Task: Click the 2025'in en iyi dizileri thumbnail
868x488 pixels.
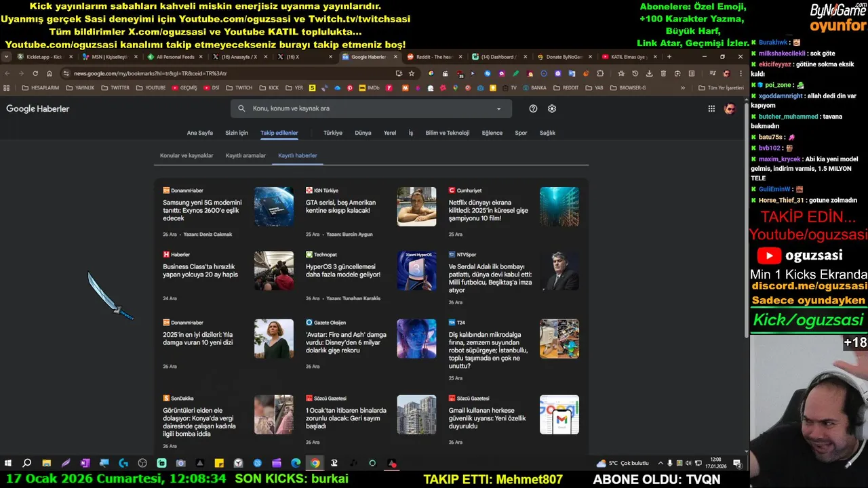Action: (274, 339)
